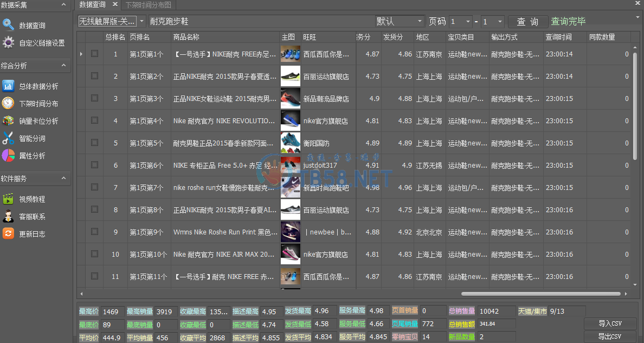Tick checkbox for row 8

[x=94, y=209]
